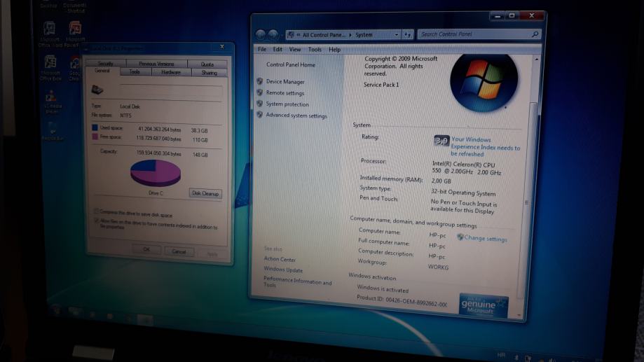Click the Change settings shield icon
This screenshot has height=362, width=644.
pyautogui.click(x=460, y=237)
